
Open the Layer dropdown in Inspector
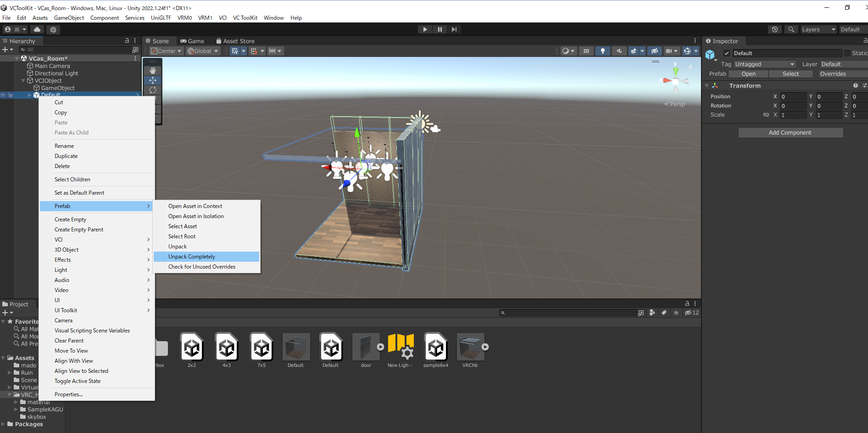pyautogui.click(x=843, y=64)
